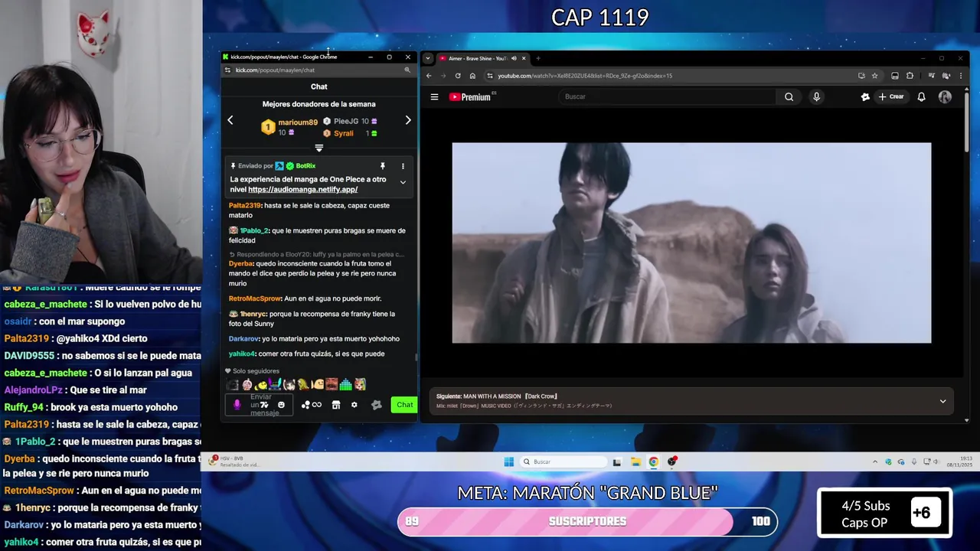Expand the Siguiente playlist panel chevron

(x=942, y=401)
